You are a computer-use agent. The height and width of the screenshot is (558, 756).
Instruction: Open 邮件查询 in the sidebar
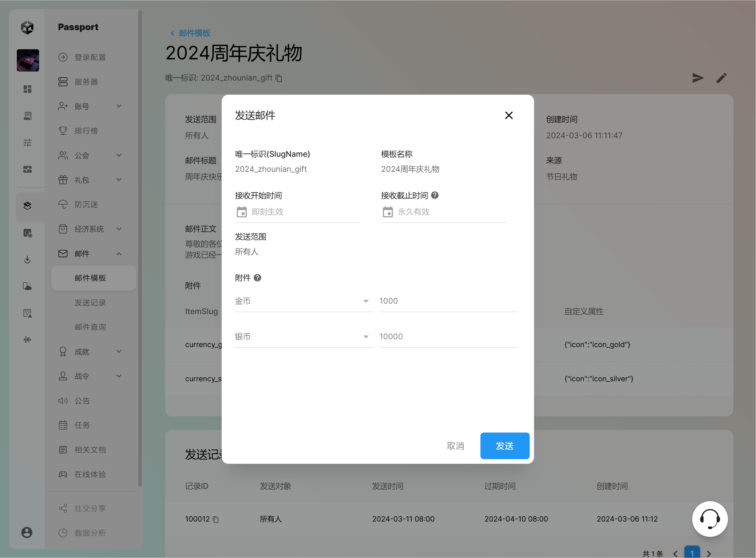tap(90, 327)
